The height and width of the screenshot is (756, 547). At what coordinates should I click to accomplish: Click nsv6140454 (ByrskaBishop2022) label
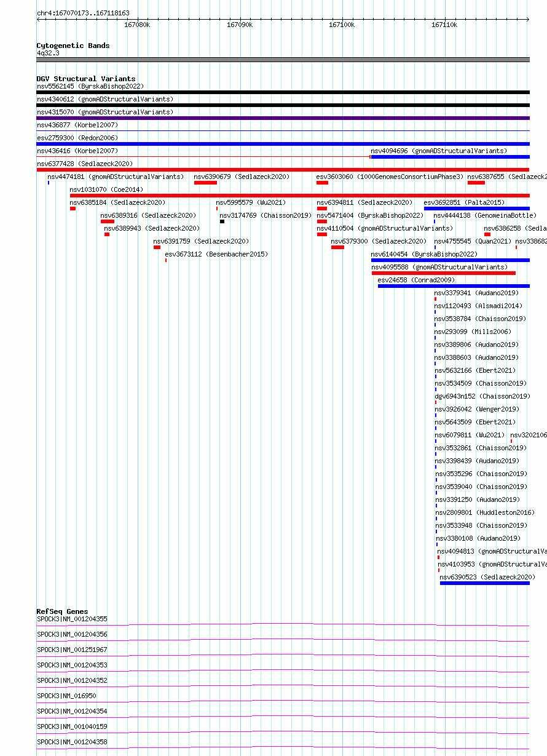coord(424,254)
